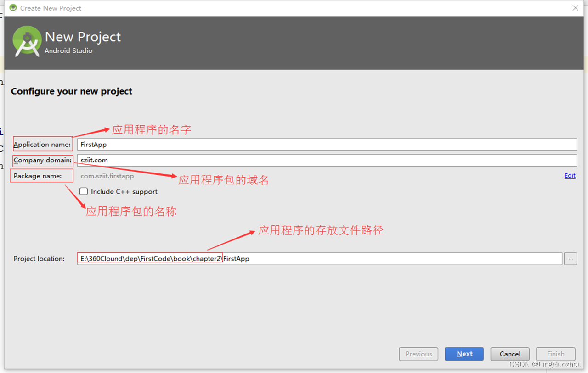
Task: Click the Next button
Action: coord(464,354)
